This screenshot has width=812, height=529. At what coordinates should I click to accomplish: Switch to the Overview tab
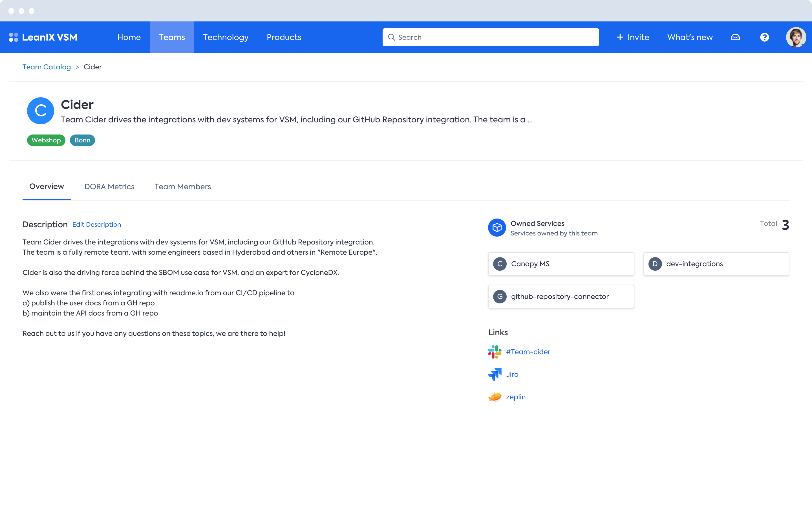tap(47, 187)
